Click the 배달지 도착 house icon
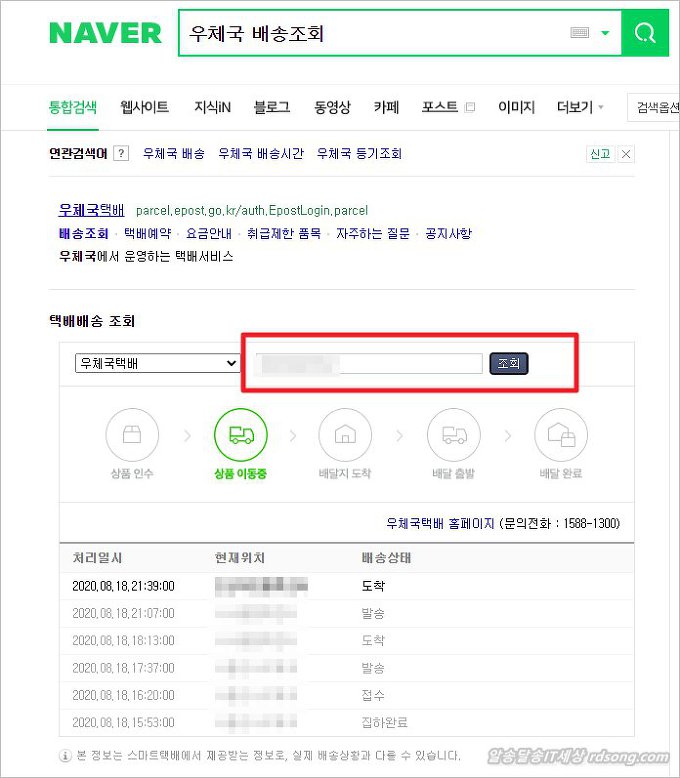The height and width of the screenshot is (778, 680). (345, 435)
